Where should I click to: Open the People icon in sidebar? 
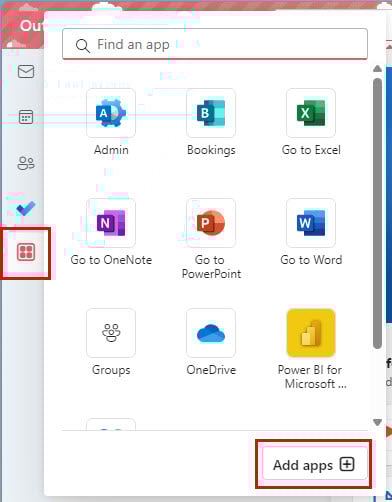(26, 163)
